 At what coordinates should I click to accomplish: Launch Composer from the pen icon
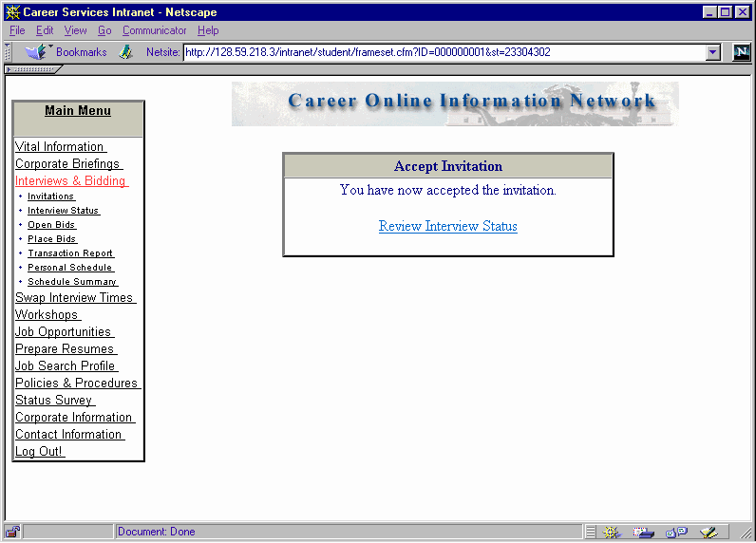(x=708, y=532)
